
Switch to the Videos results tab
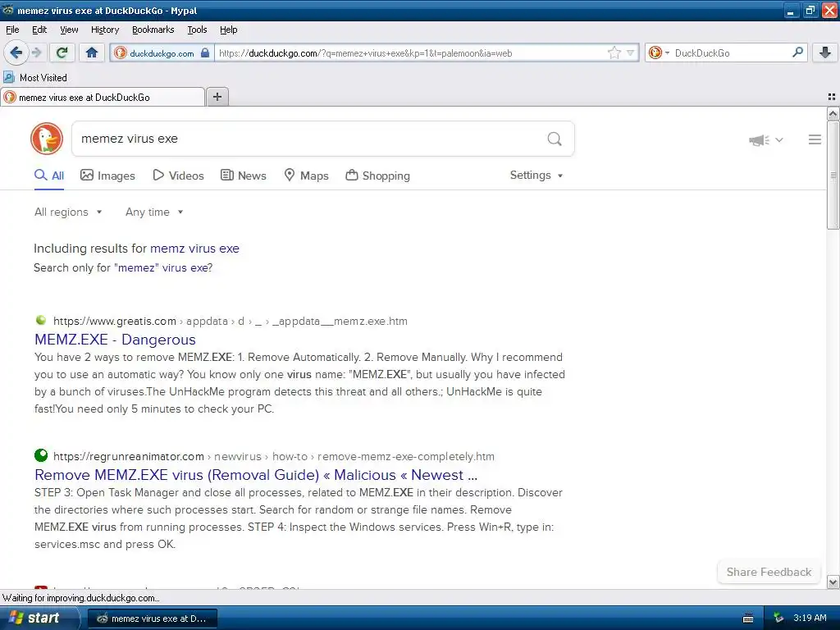click(x=178, y=176)
